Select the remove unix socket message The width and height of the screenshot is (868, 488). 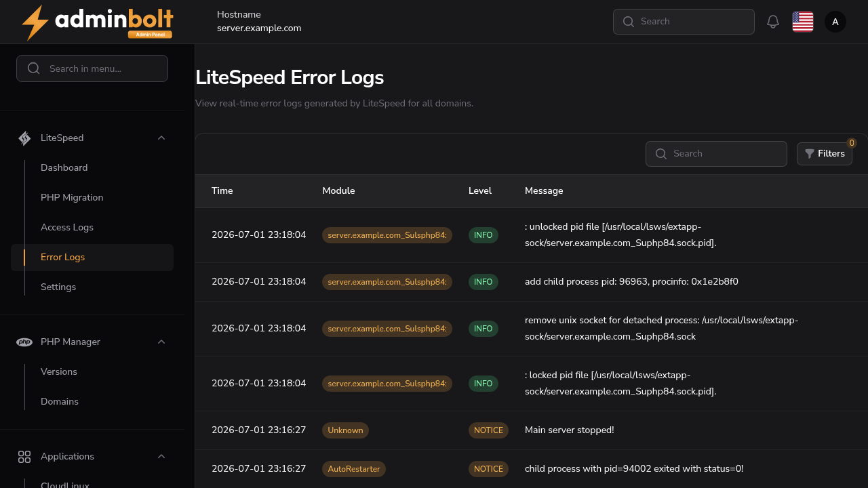point(662,329)
